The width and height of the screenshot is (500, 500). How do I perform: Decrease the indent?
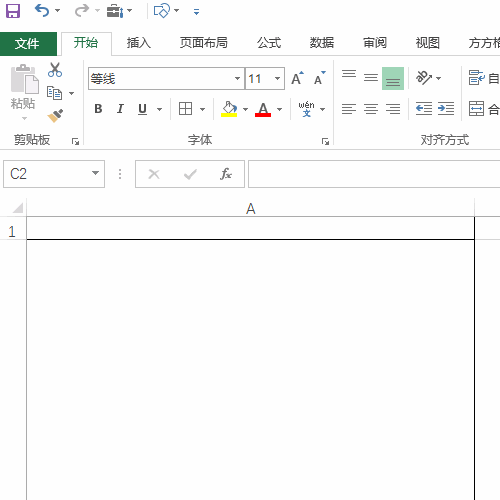pyautogui.click(x=424, y=109)
